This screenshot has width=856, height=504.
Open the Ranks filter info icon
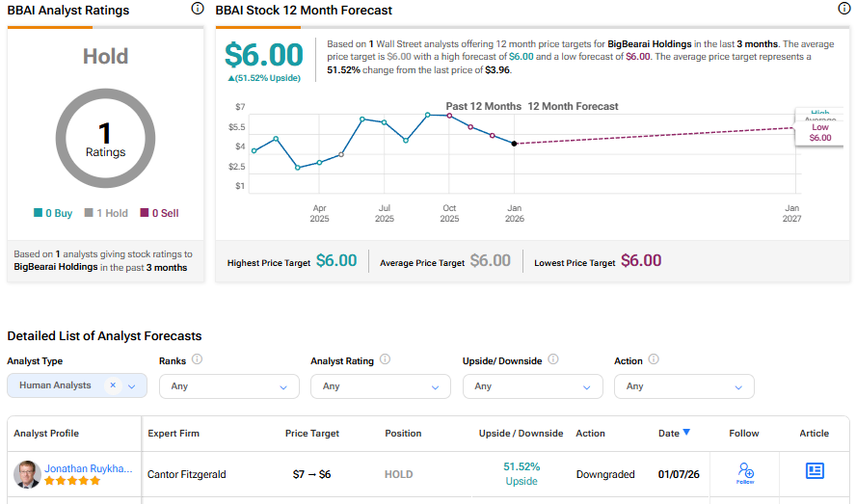pyautogui.click(x=197, y=359)
